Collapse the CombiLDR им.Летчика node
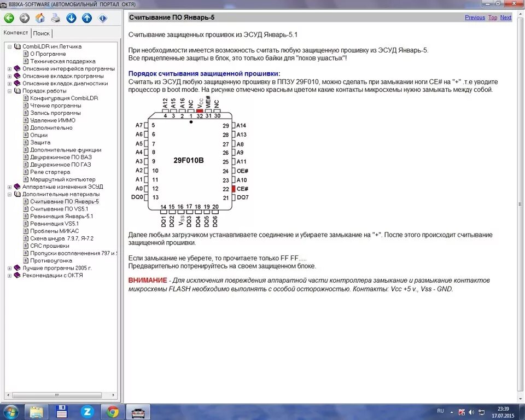The width and height of the screenshot is (525, 420). point(9,46)
